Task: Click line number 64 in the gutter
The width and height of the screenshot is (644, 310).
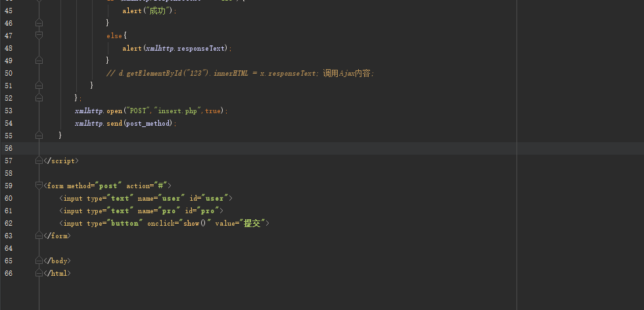Action: (x=8, y=248)
